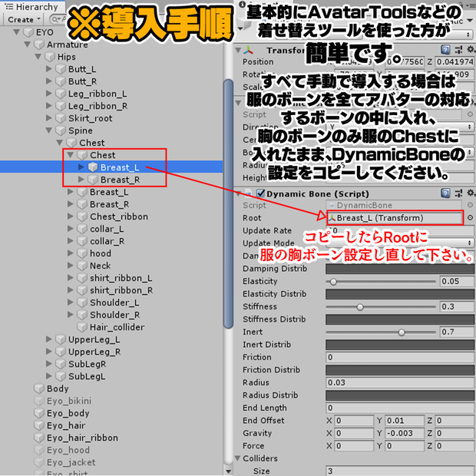Click the Dynamic Bone preset icon

pyautogui.click(x=458, y=193)
